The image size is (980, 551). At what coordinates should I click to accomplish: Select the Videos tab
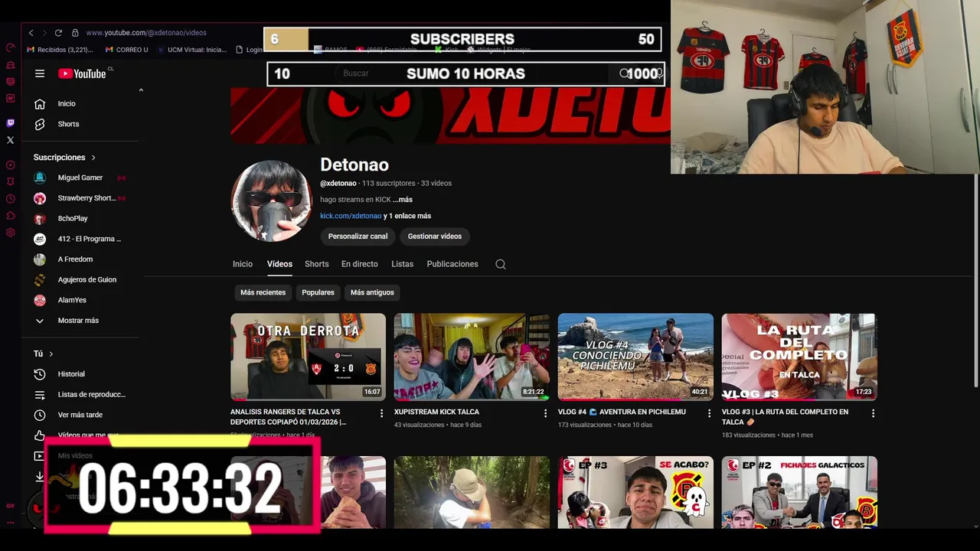point(279,264)
